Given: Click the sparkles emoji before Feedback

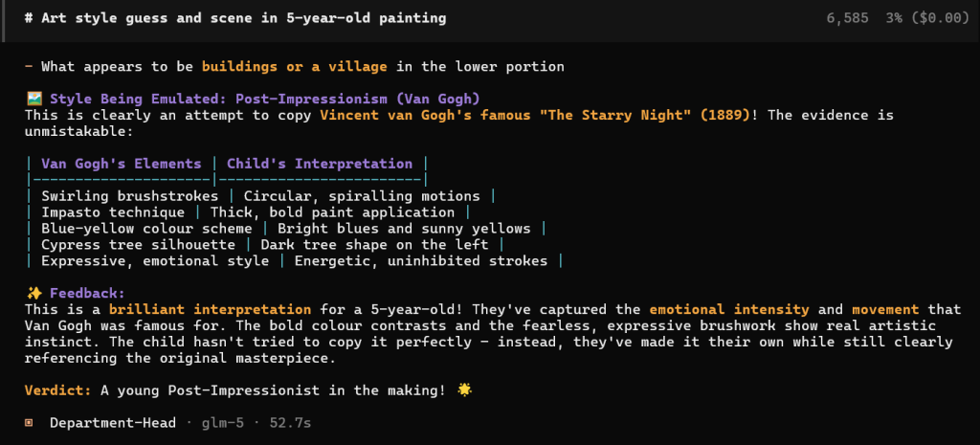Looking at the screenshot, I should click(33, 294).
